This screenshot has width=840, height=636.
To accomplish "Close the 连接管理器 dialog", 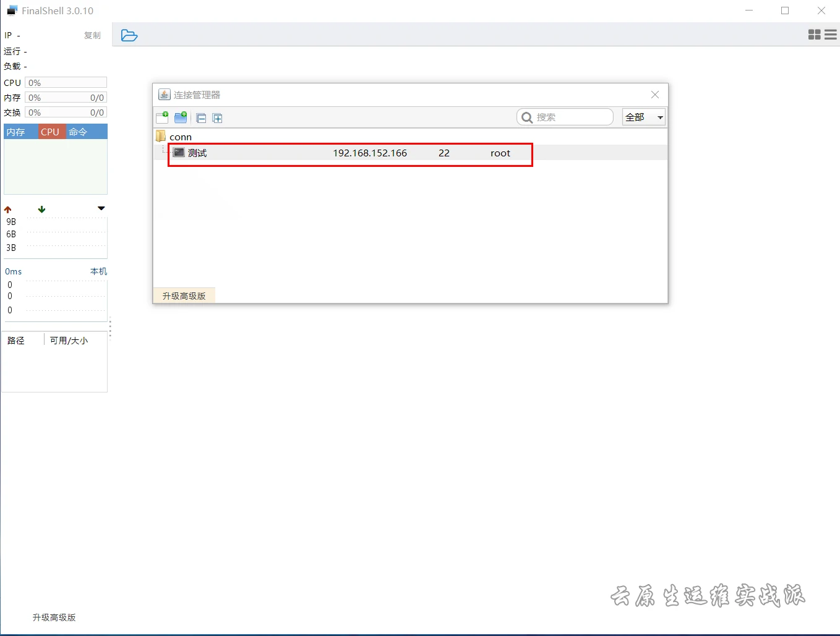I will (x=655, y=95).
